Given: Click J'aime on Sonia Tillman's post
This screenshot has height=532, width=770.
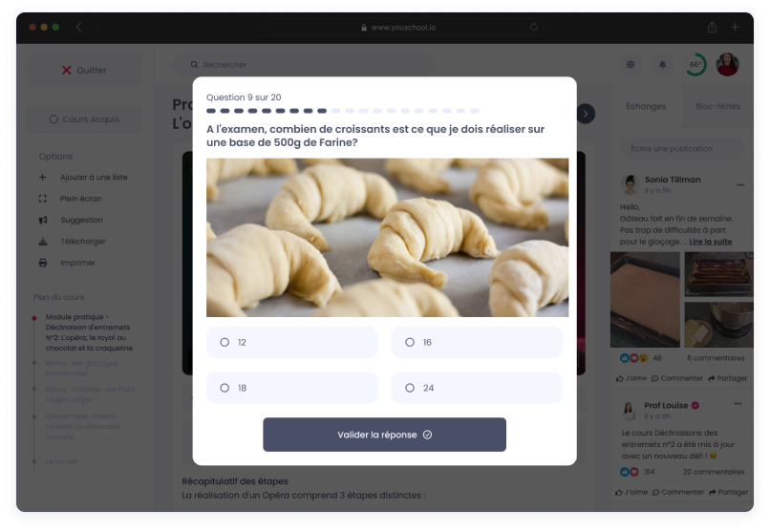Looking at the screenshot, I should (x=631, y=378).
